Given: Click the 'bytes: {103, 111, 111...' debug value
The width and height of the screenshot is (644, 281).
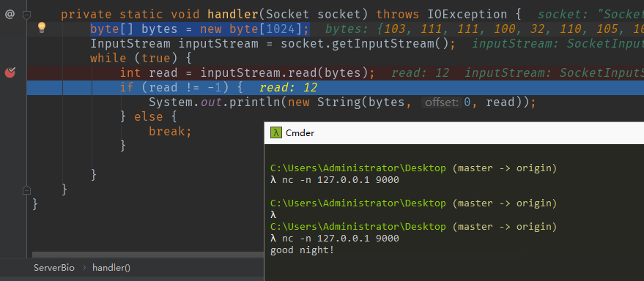Looking at the screenshot, I should [x=484, y=29].
